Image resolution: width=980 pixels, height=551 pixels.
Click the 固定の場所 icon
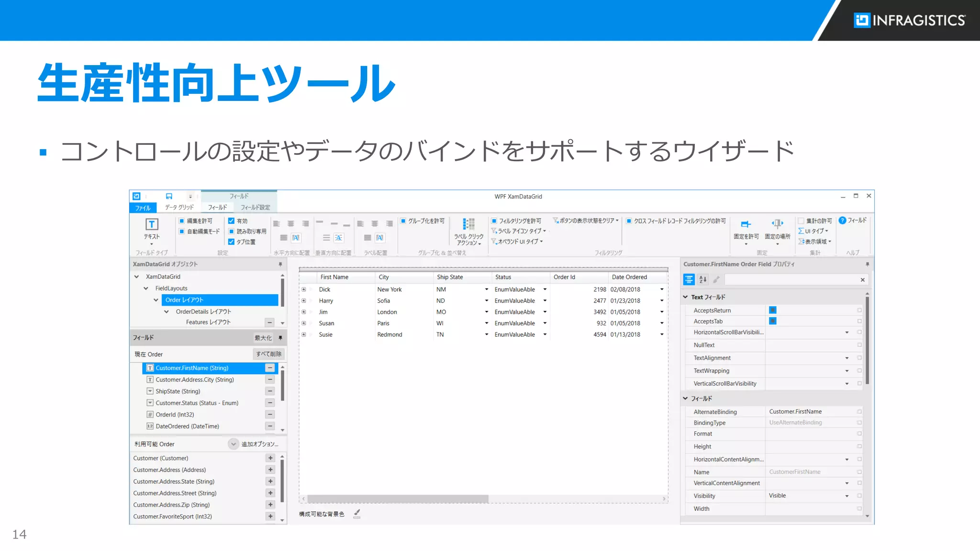(778, 223)
